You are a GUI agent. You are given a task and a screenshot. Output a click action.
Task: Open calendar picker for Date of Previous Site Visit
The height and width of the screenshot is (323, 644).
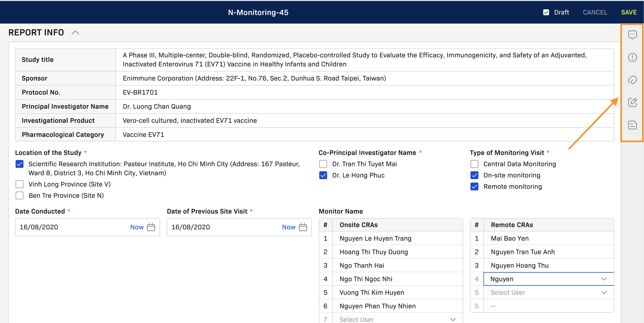303,227
